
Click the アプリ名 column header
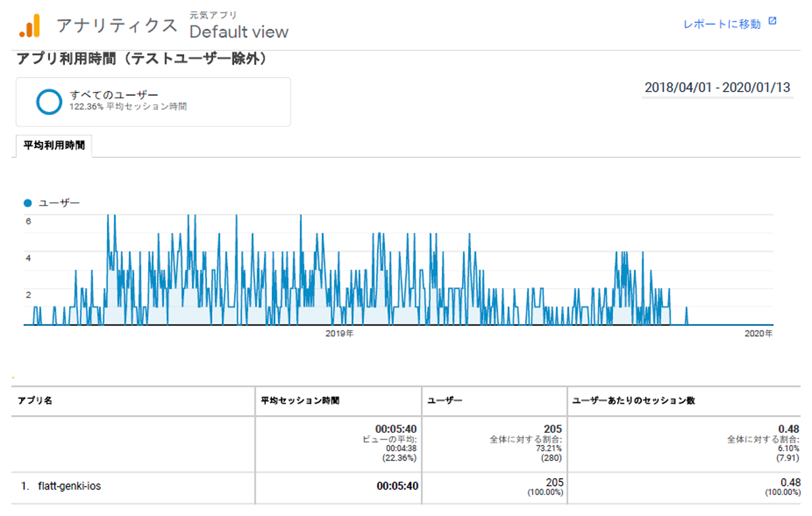[35, 400]
